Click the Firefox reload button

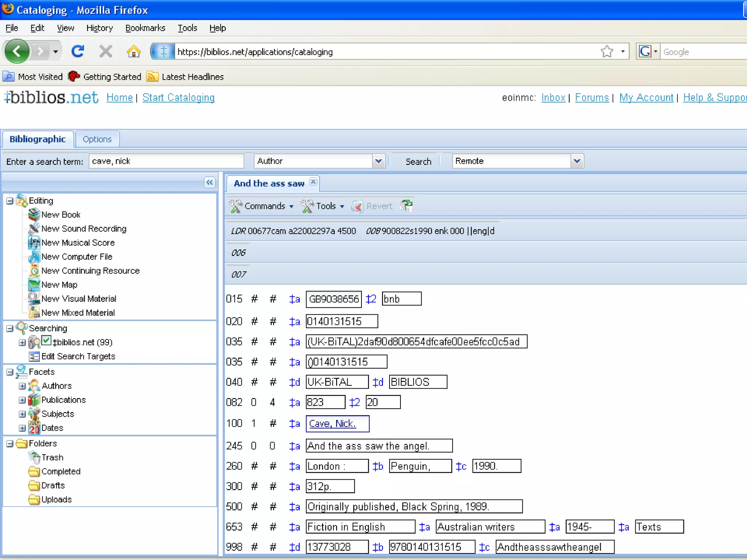[x=78, y=51]
